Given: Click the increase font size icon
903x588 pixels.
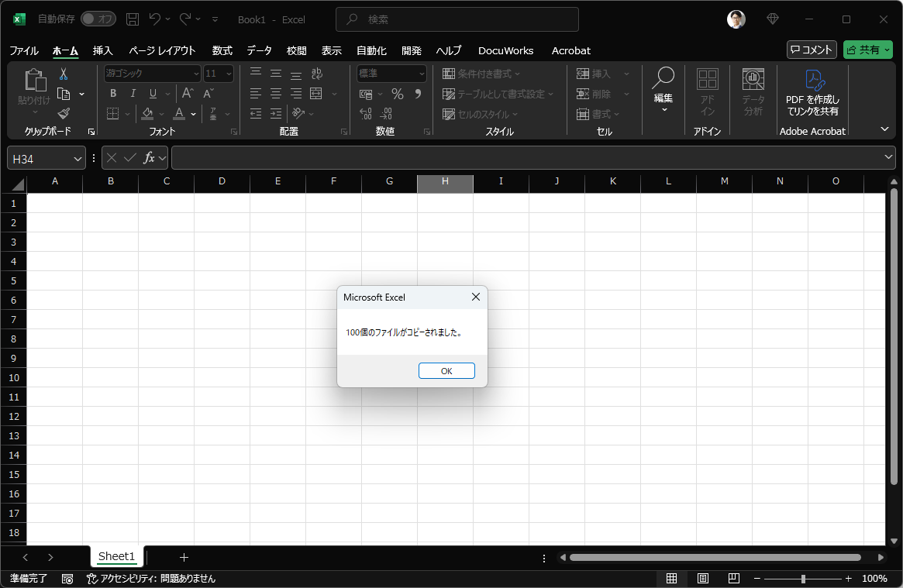Looking at the screenshot, I should pos(188,93).
